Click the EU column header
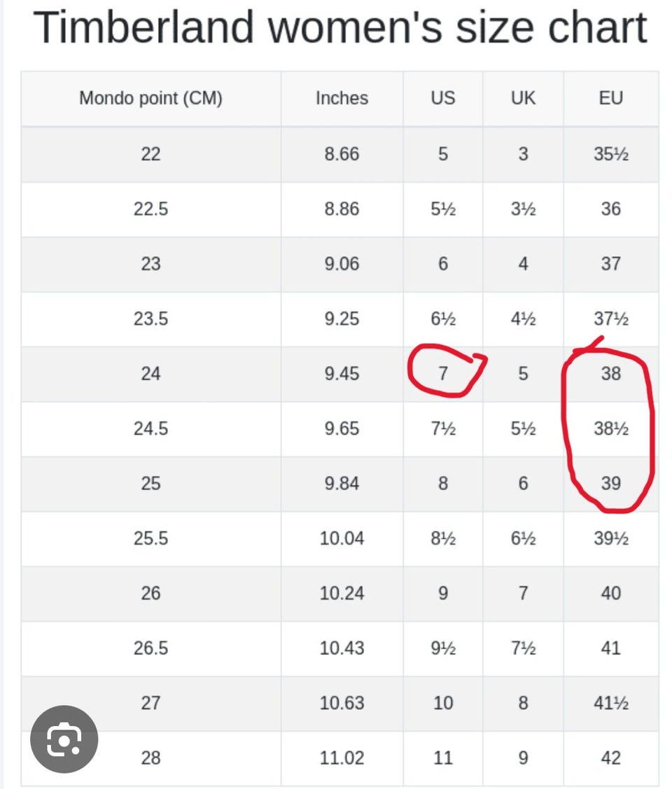This screenshot has height=789, width=672. [611, 98]
